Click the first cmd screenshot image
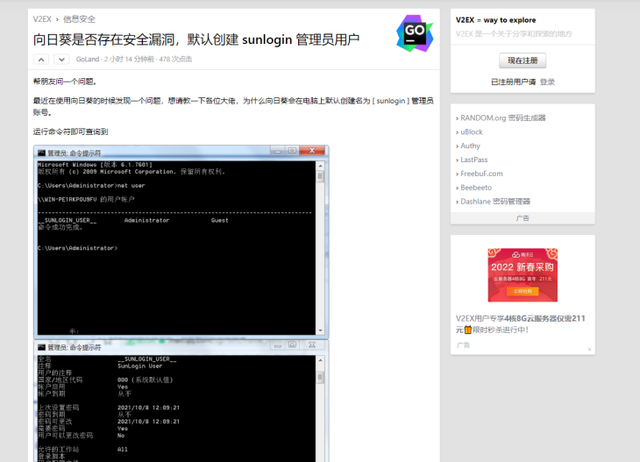 coord(180,240)
